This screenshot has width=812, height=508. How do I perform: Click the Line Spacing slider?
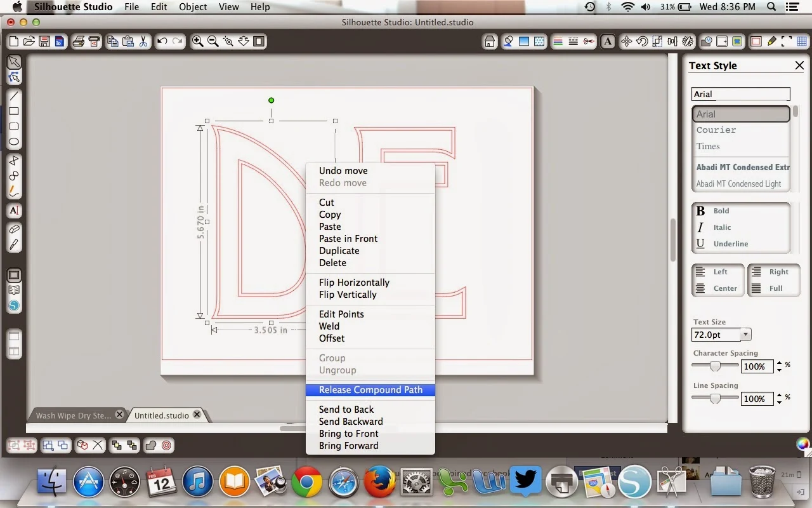pyautogui.click(x=716, y=398)
